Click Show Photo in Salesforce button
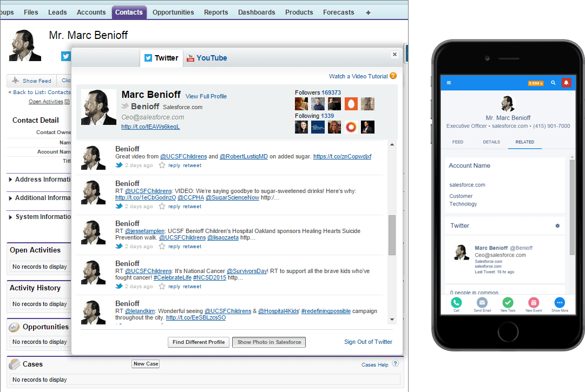 tap(269, 342)
